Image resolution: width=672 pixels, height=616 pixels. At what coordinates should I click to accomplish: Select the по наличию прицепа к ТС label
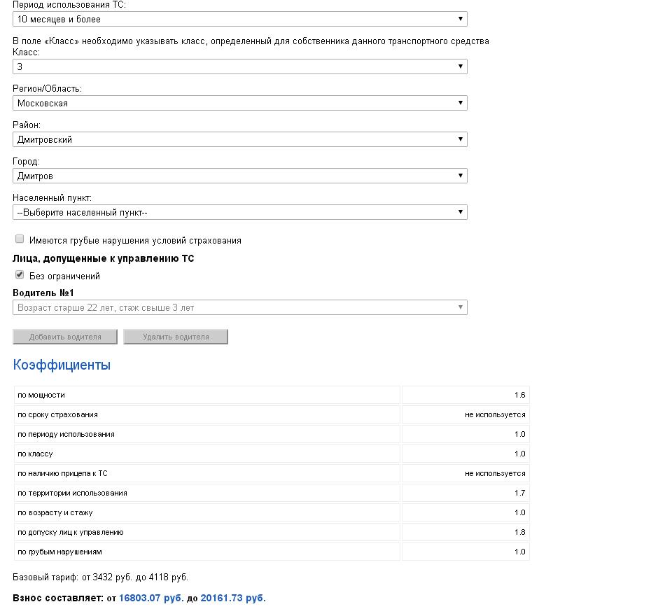pos(62,473)
